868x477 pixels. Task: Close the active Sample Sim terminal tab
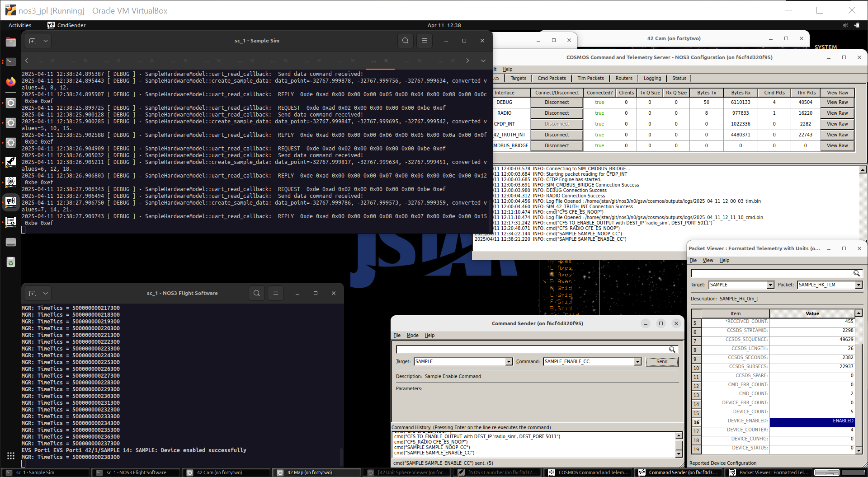(x=386, y=61)
